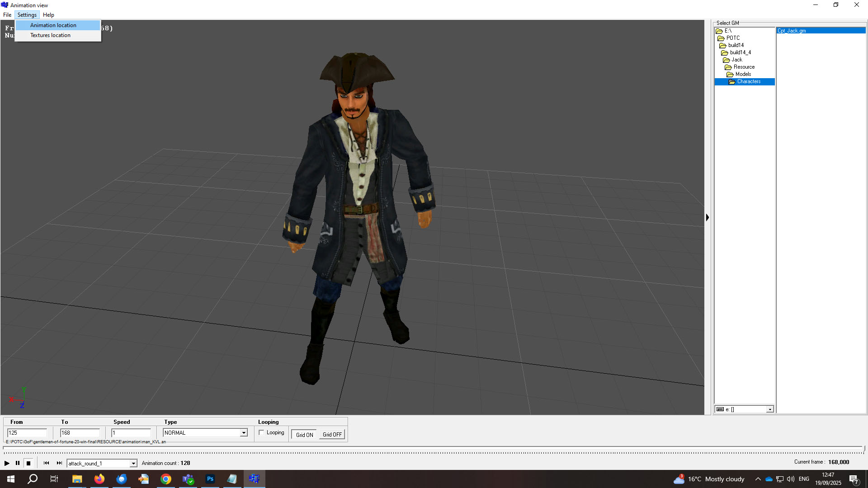This screenshot has height=488, width=868.
Task: Choose Animation location menu entry
Action: click(x=53, y=25)
